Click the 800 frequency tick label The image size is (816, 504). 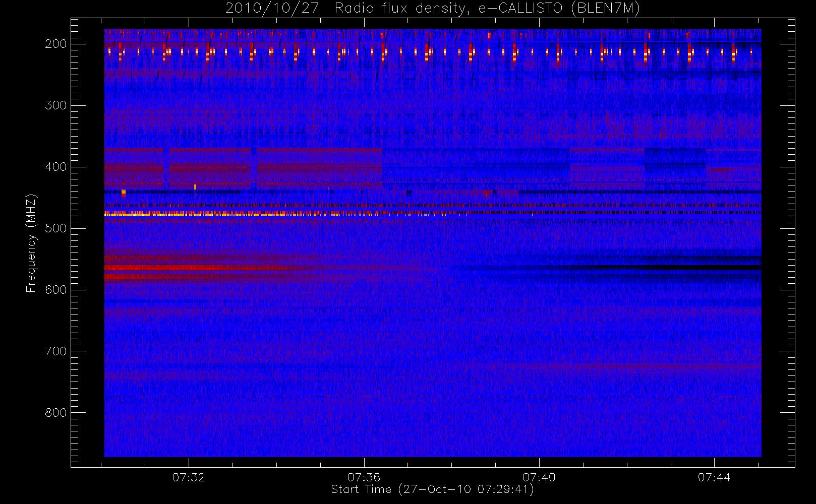pyautogui.click(x=56, y=413)
